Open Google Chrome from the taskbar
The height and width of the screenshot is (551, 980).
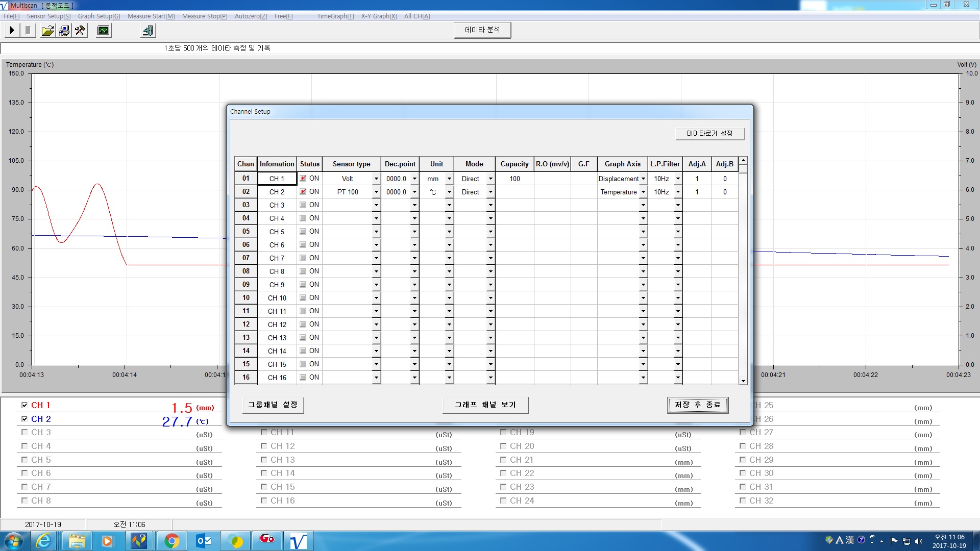pyautogui.click(x=172, y=541)
